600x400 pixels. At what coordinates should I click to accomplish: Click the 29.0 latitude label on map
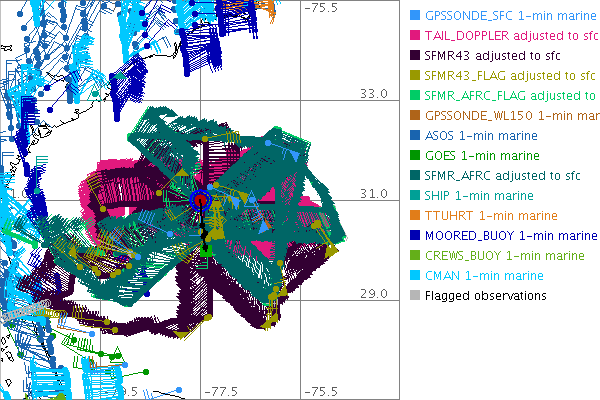(374, 294)
